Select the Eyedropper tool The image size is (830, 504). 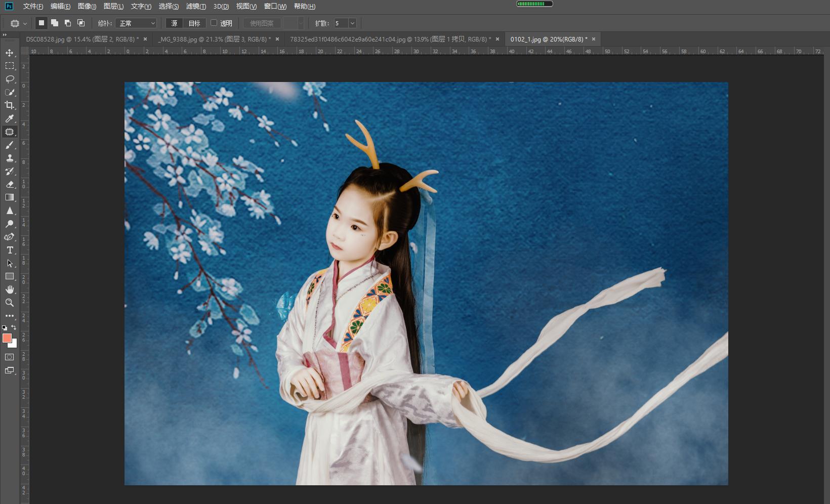point(10,118)
